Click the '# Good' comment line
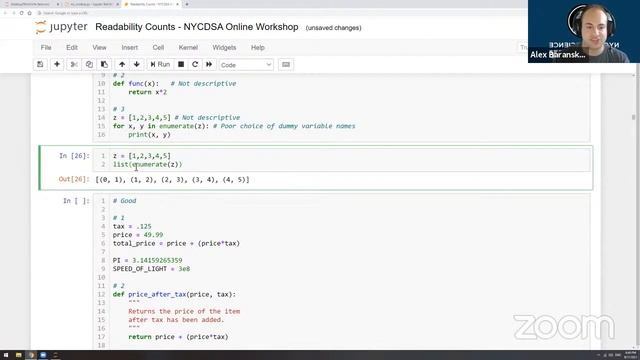 [x=124, y=201]
